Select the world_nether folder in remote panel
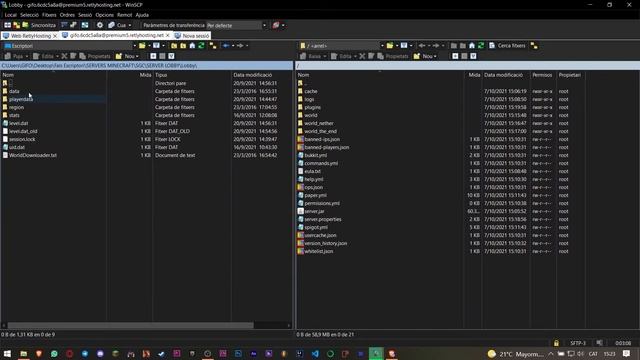The height and width of the screenshot is (360, 640). point(319,123)
